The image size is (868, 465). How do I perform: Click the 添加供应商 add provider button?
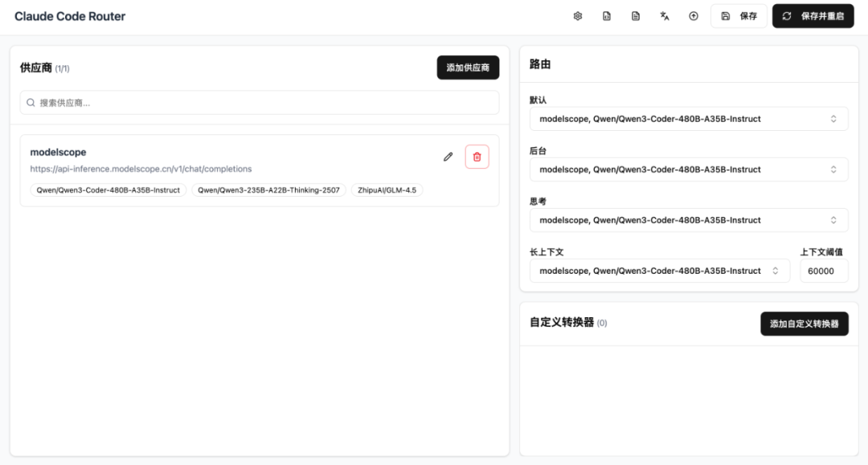click(x=468, y=67)
